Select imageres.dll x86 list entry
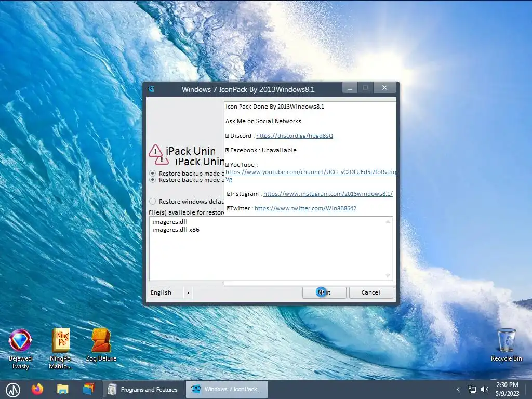Viewport: 532px width, 399px height. tap(176, 230)
